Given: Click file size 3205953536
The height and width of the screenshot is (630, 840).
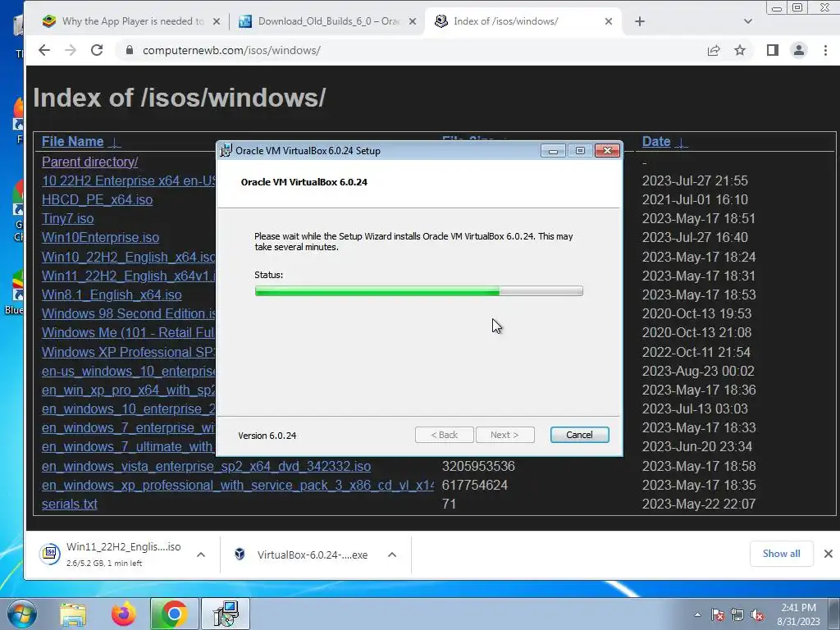Looking at the screenshot, I should [478, 466].
